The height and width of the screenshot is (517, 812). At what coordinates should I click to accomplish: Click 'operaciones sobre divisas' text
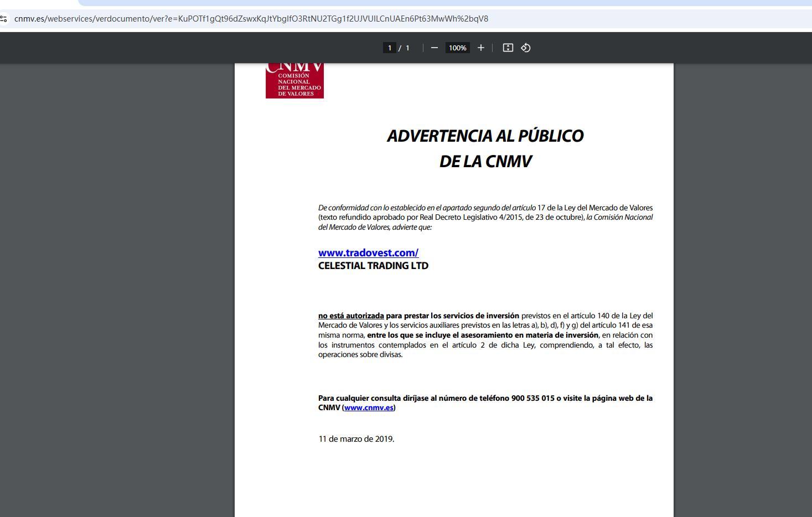[x=360, y=355]
